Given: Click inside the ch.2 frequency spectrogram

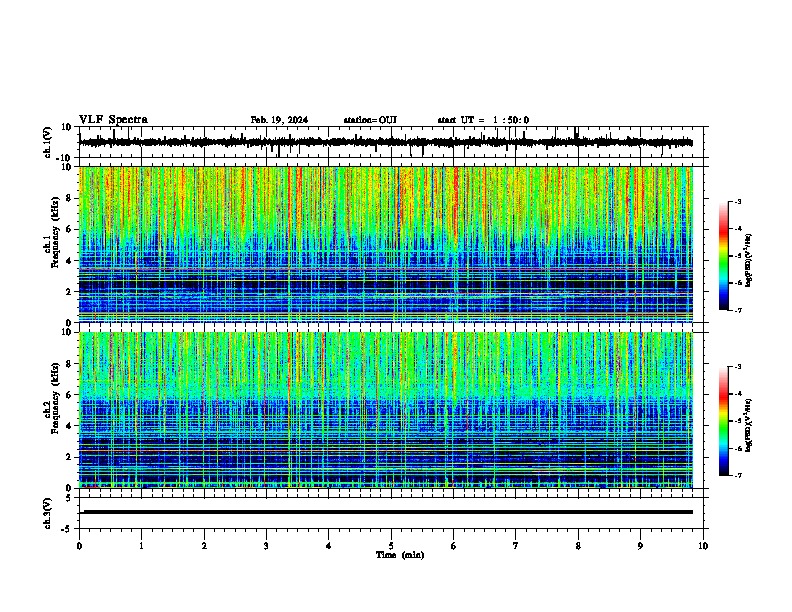Looking at the screenshot, I should click(386, 410).
